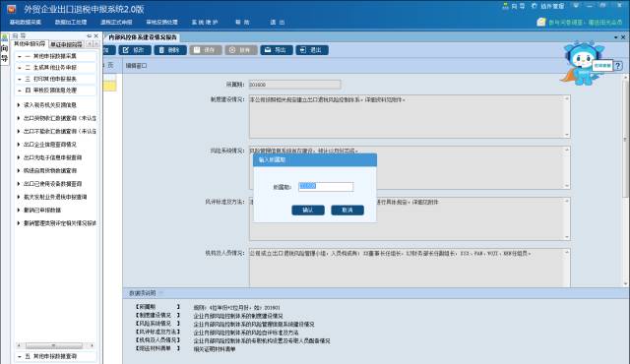Open 航天发射业务退税申报查询 item

click(55, 197)
